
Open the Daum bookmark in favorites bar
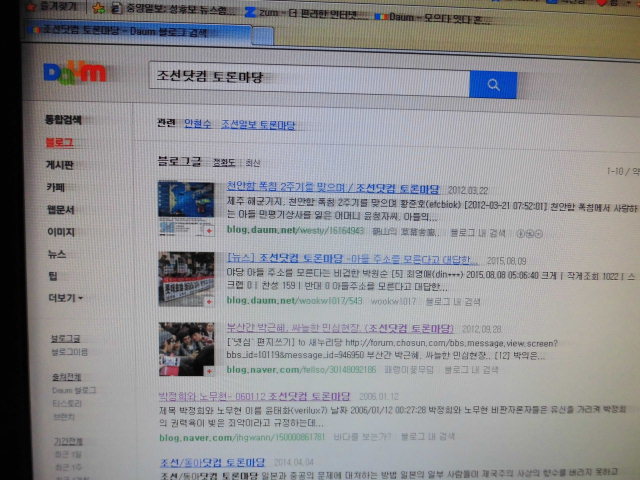point(432,18)
